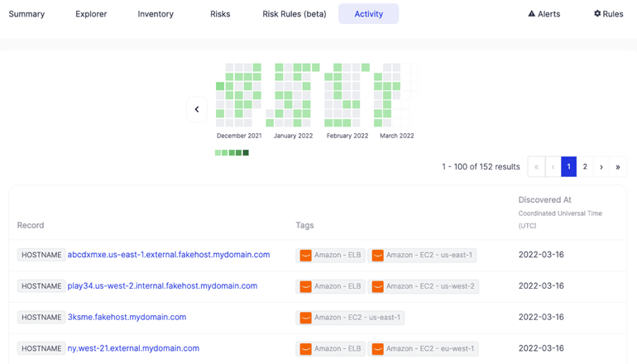Go to previous months with the calendar back arrow
This screenshot has width=637, height=364.
(x=197, y=109)
